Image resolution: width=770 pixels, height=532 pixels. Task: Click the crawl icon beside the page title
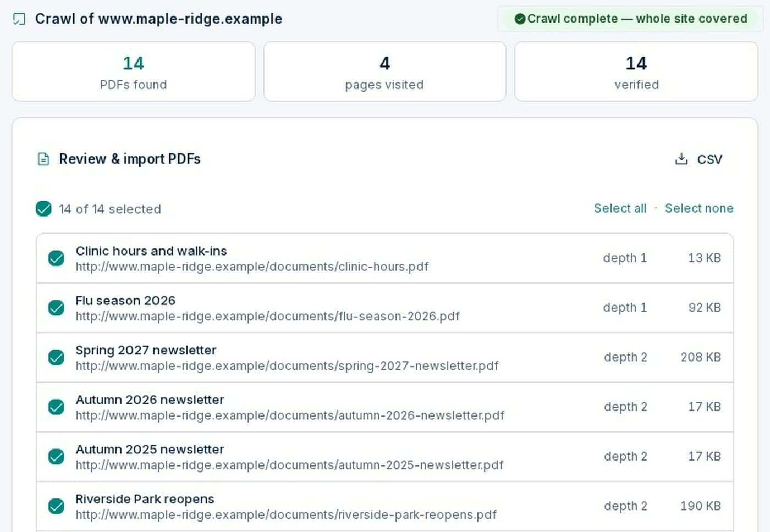tap(19, 19)
